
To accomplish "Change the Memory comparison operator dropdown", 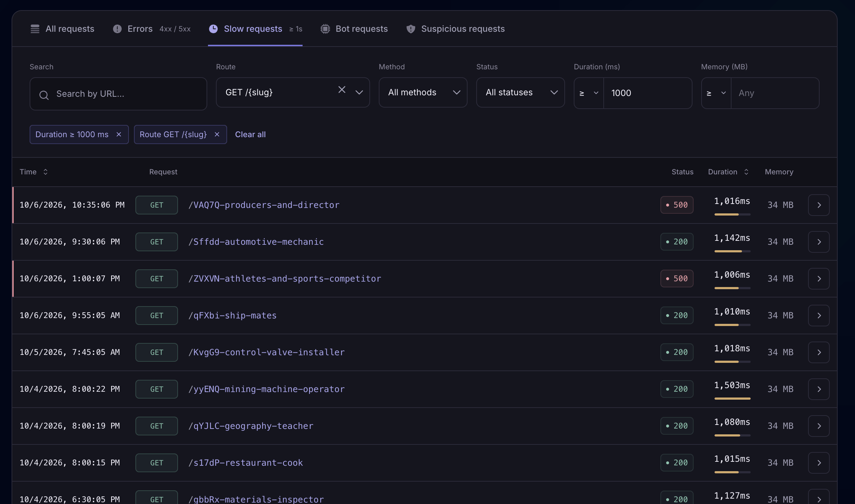I will 716,93.
